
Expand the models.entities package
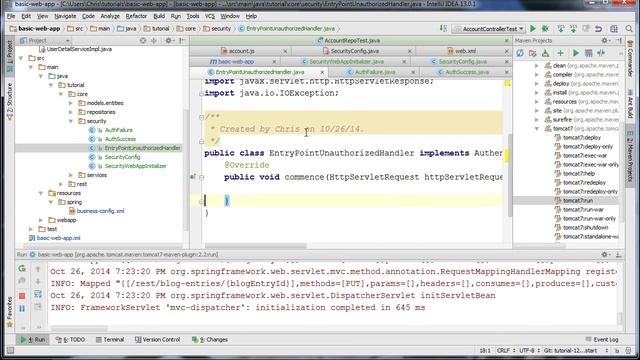[x=71, y=103]
